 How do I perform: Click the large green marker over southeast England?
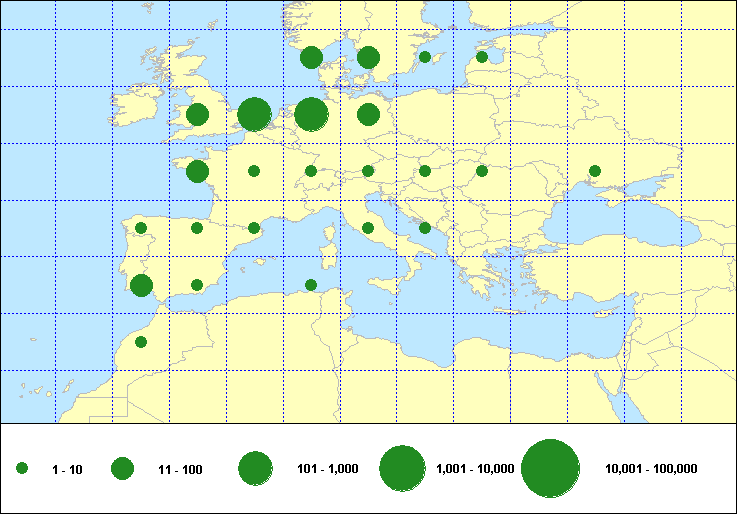(x=254, y=114)
